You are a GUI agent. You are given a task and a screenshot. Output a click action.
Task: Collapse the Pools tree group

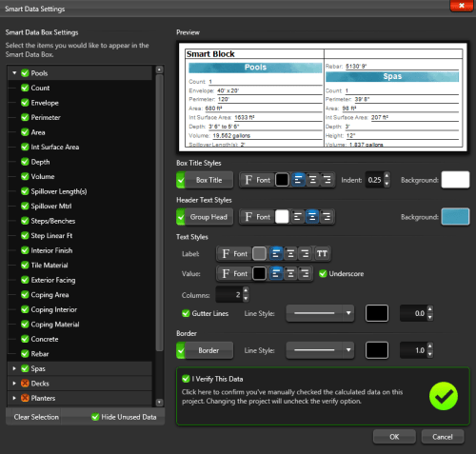tap(14, 73)
